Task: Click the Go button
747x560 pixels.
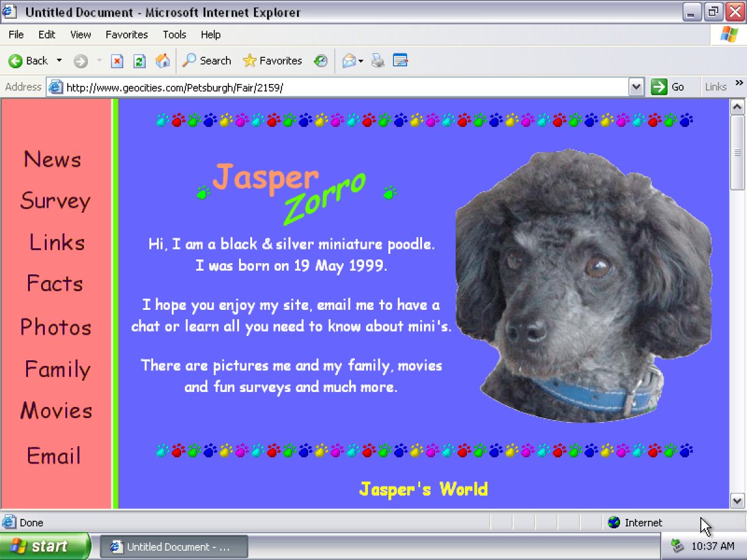Action: (668, 87)
